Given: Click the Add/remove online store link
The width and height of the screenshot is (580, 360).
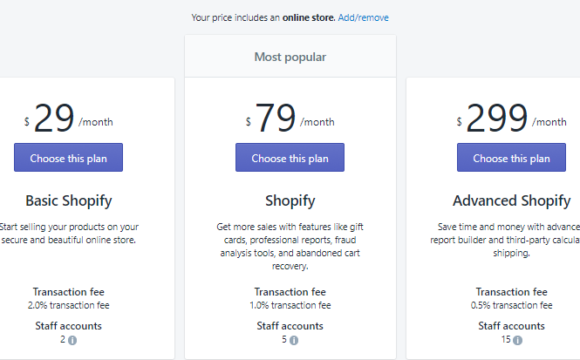Looking at the screenshot, I should (363, 17).
